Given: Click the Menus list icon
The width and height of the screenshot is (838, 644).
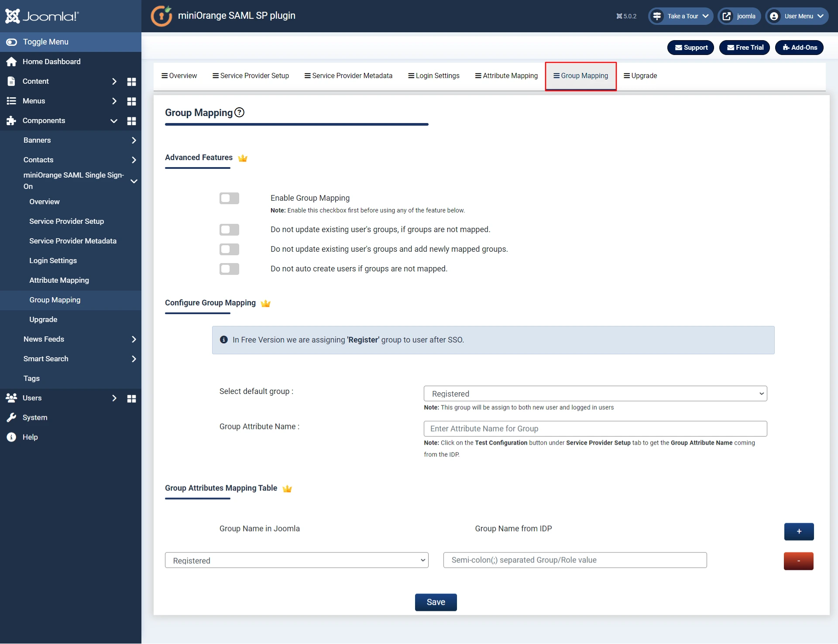Looking at the screenshot, I should [x=11, y=101].
